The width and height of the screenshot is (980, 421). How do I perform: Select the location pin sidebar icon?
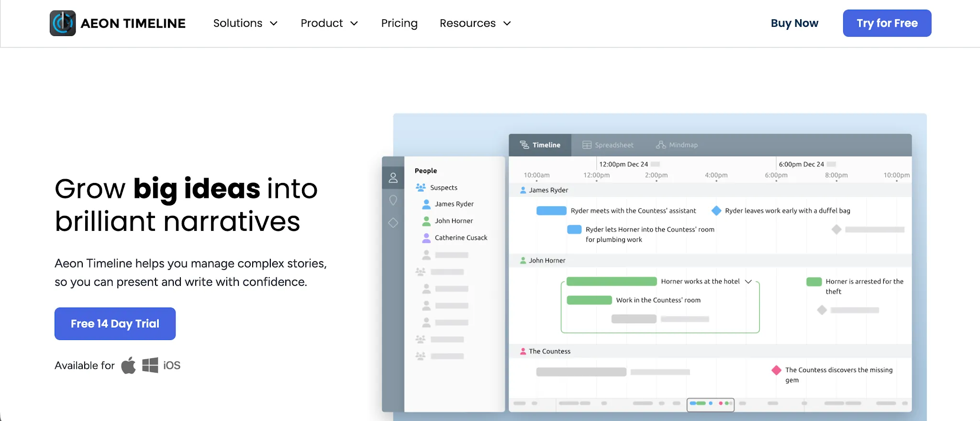coord(393,200)
